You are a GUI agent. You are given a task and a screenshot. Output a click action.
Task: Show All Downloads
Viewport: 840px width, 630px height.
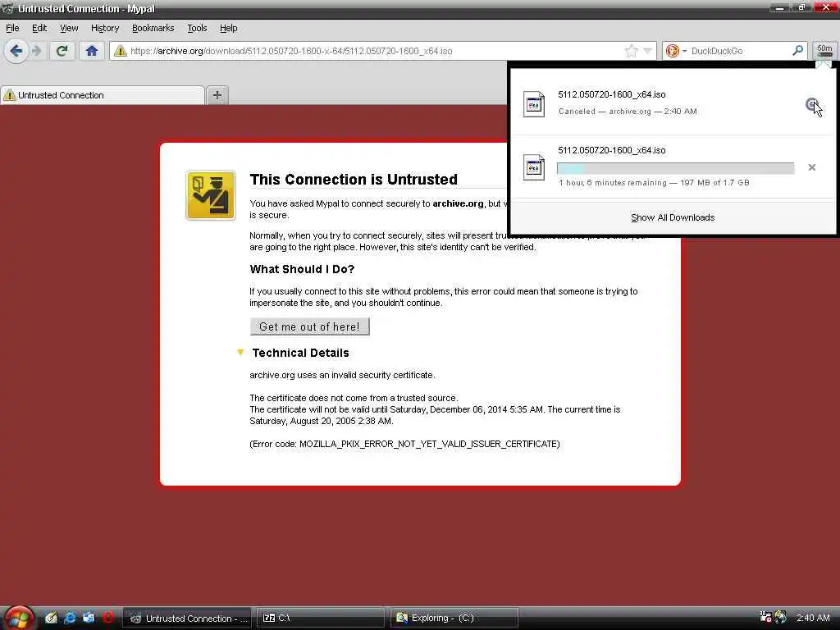click(x=673, y=217)
